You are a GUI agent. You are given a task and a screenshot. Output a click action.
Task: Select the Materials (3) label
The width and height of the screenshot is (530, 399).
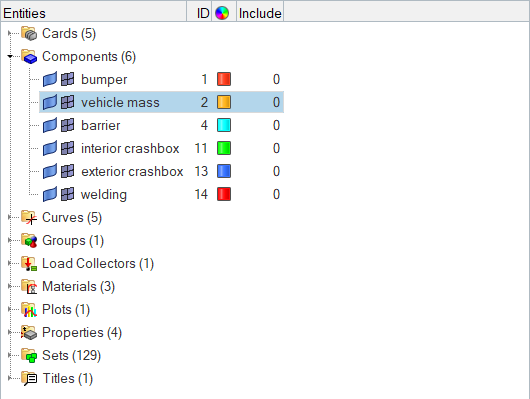tap(78, 286)
